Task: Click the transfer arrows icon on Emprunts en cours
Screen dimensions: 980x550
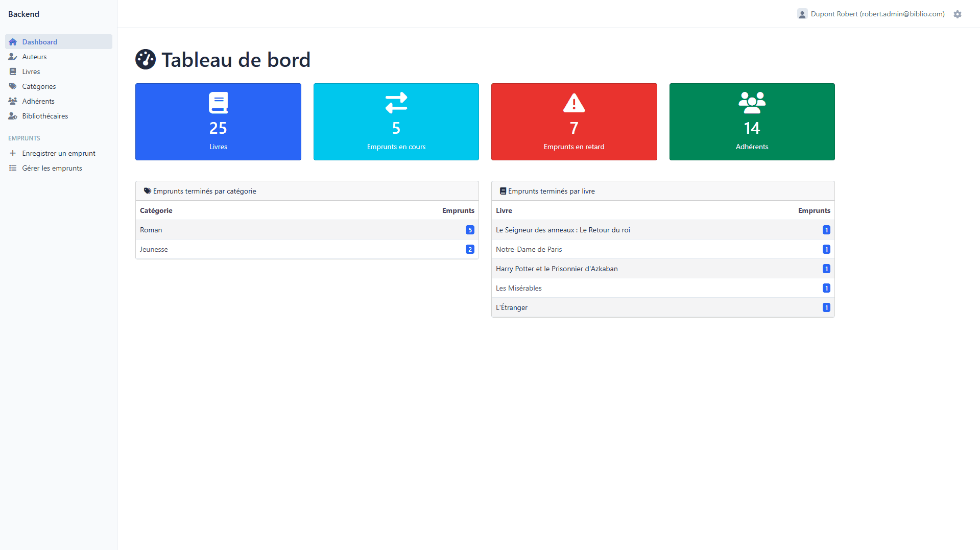Action: (x=396, y=103)
